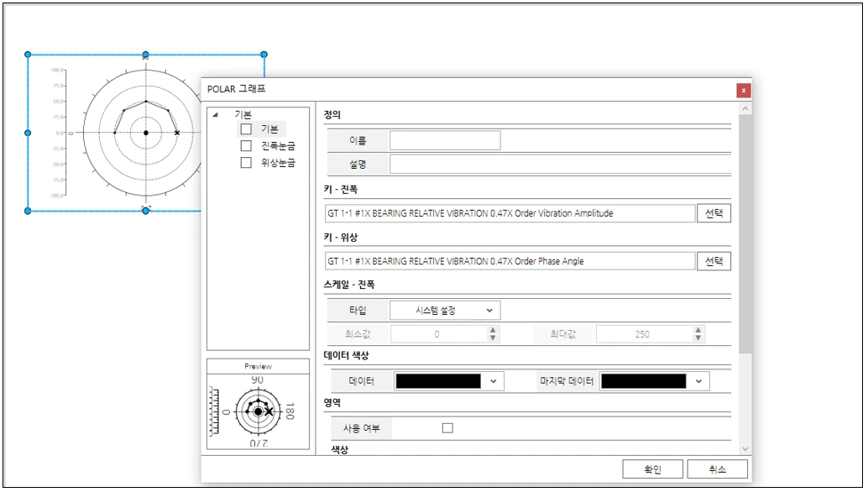The width and height of the screenshot is (868, 492).
Task: Click the bottom-middle selection handle of graph
Action: click(145, 211)
